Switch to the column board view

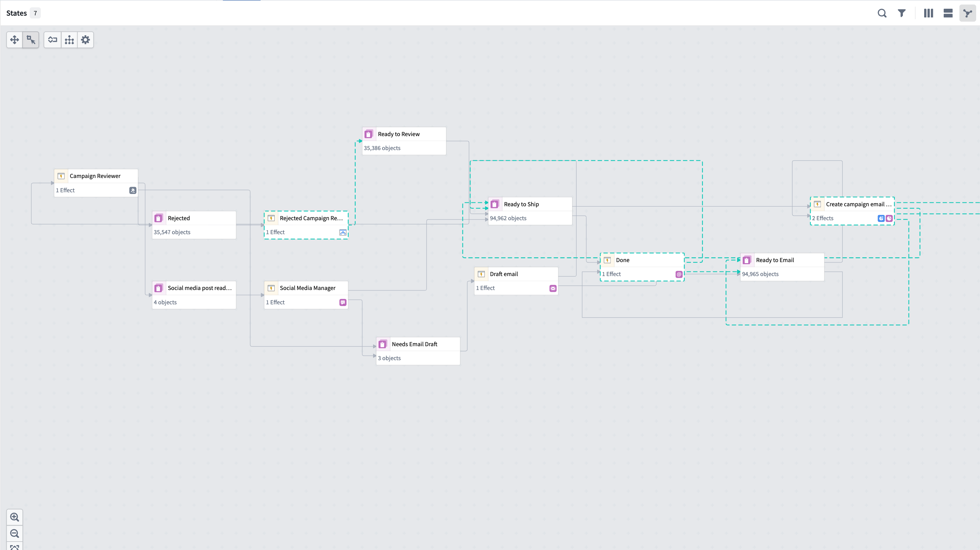pyautogui.click(x=928, y=13)
